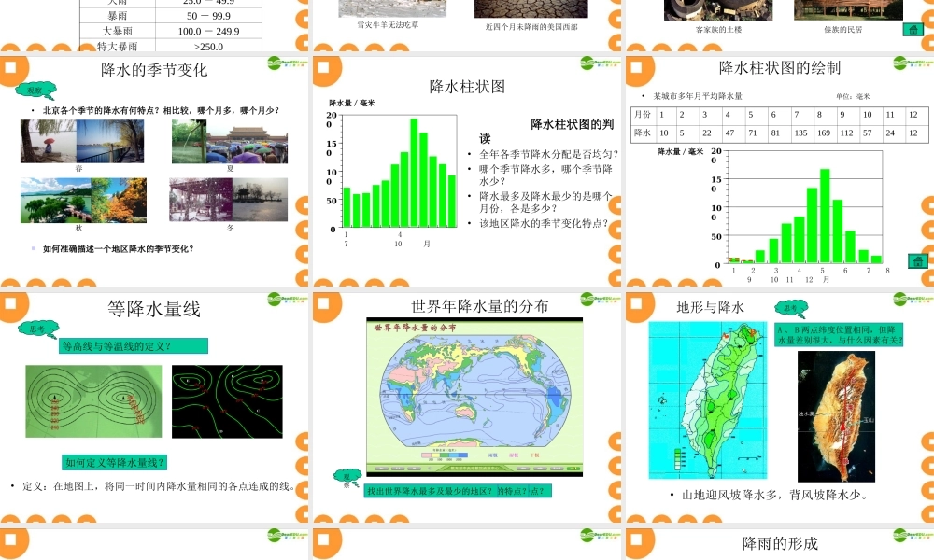Select the spring photo of person with red umbrella
Viewport: 934px width, 560px height.
[49, 141]
